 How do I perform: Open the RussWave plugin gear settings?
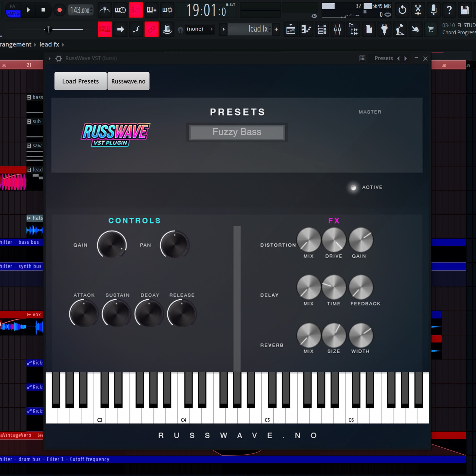click(x=58, y=58)
